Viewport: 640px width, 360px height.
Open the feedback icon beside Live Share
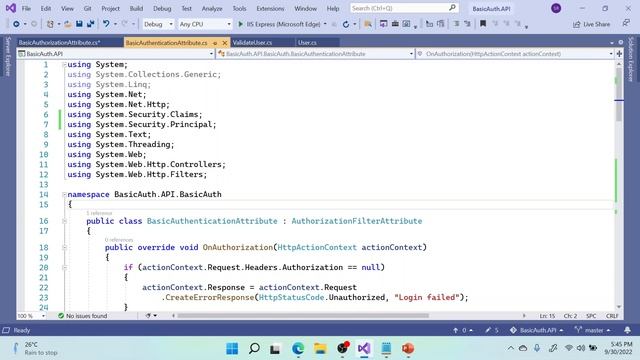tap(626, 23)
